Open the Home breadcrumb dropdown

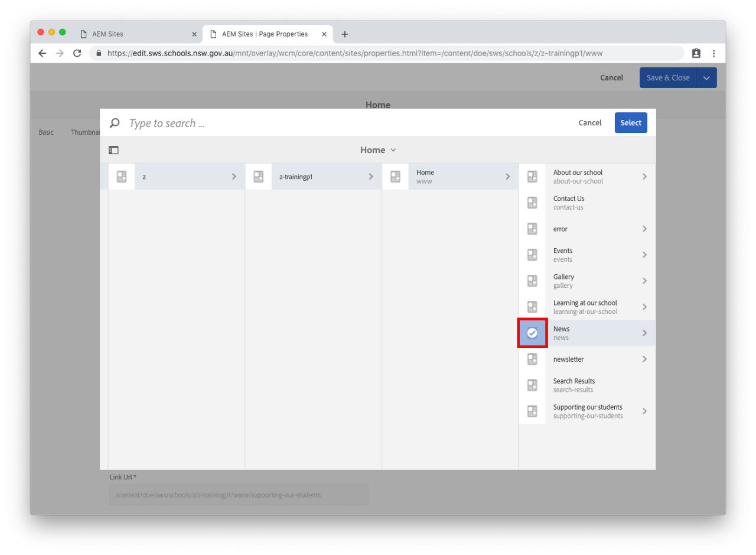coord(378,150)
